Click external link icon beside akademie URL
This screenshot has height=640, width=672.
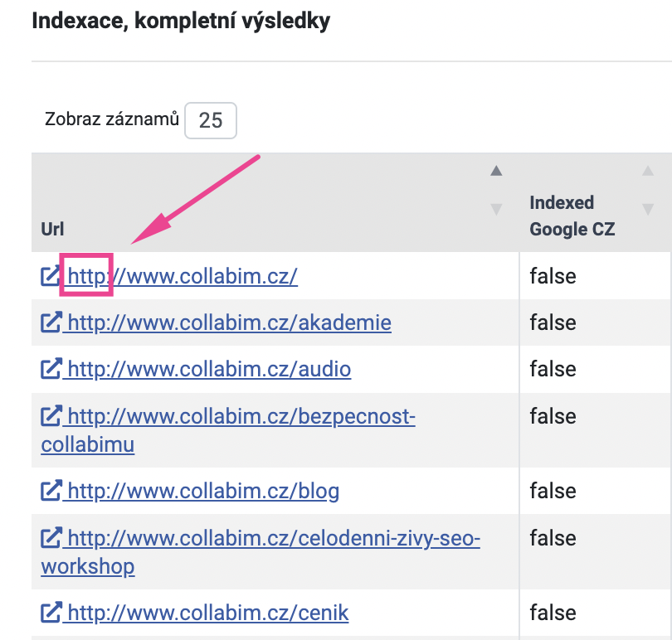coord(51,322)
